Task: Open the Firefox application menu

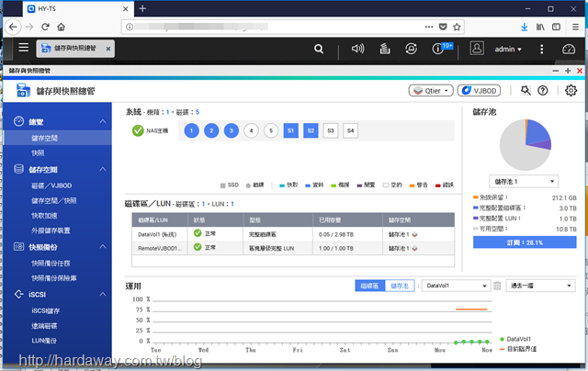Action: click(575, 27)
